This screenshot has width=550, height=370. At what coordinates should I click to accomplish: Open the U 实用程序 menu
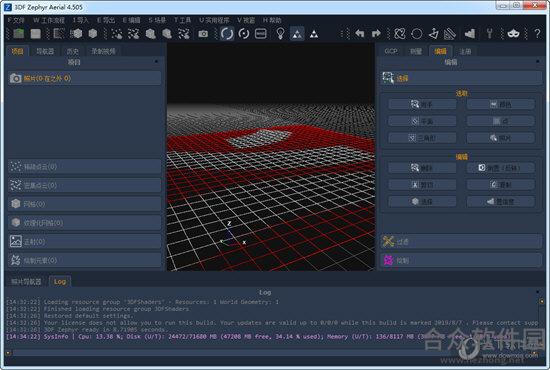[x=214, y=20]
